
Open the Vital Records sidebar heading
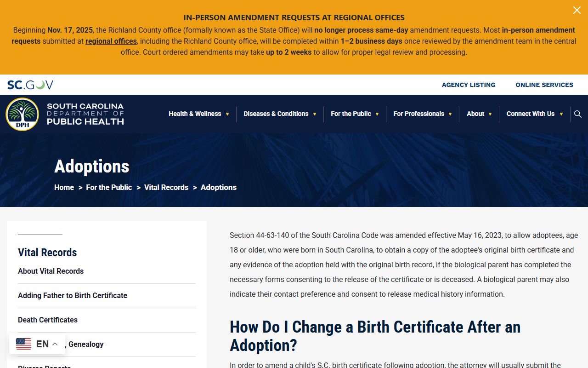tap(47, 252)
